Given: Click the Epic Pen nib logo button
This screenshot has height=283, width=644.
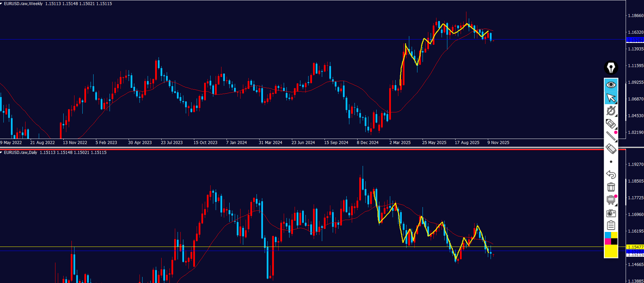Looking at the screenshot, I should (x=611, y=68).
